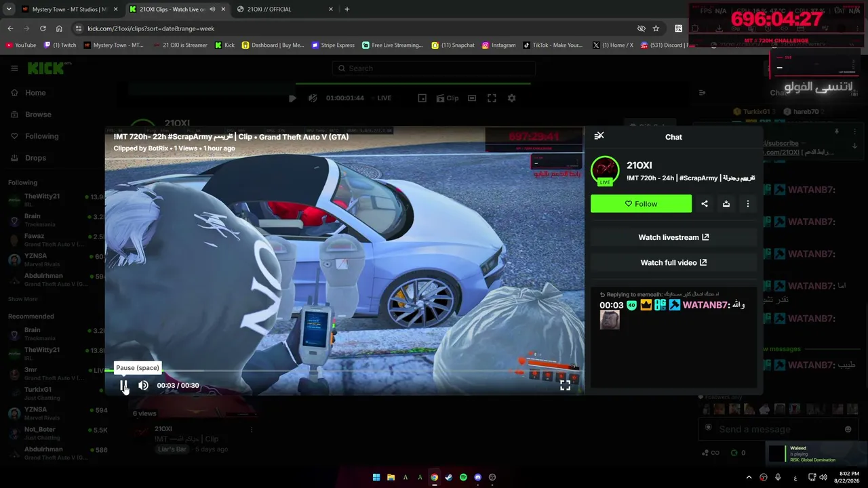Reload the current page

coord(43,28)
